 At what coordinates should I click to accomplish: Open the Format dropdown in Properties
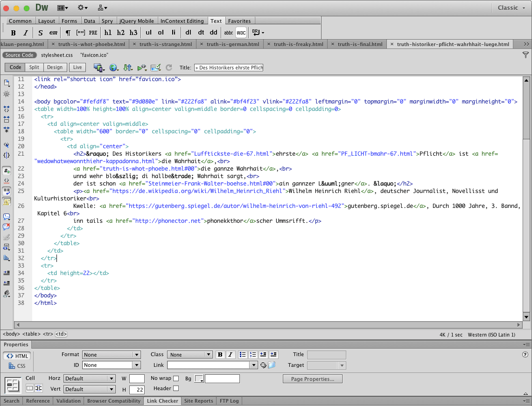111,355
